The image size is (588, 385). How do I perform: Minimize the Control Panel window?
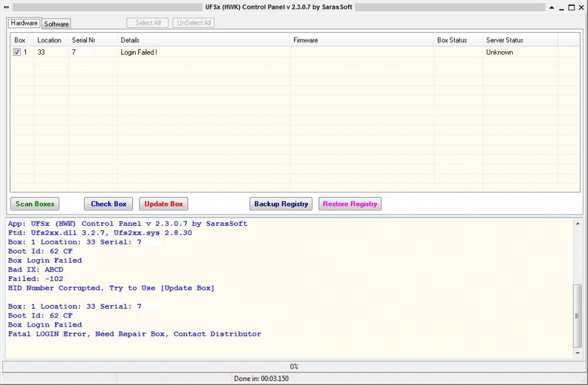click(x=562, y=8)
